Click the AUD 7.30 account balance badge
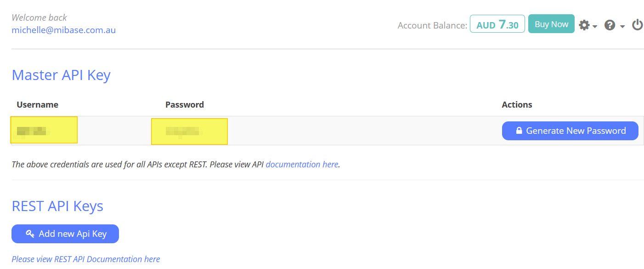 497,24
